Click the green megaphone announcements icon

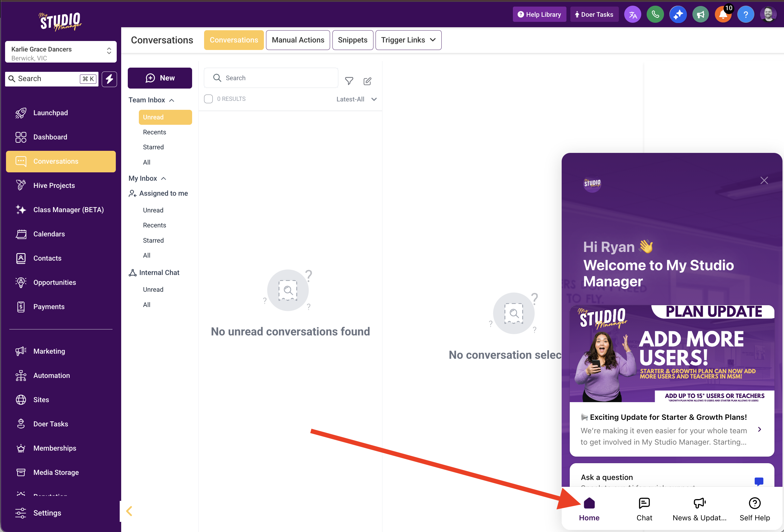pyautogui.click(x=701, y=15)
